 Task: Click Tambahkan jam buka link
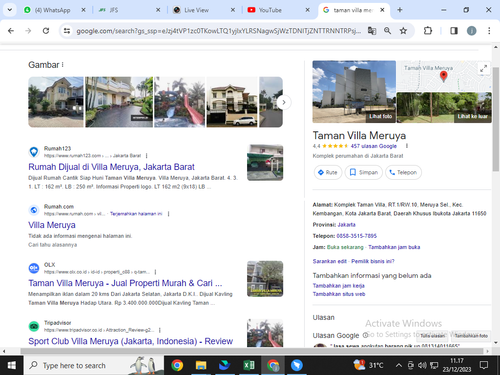tap(394, 247)
